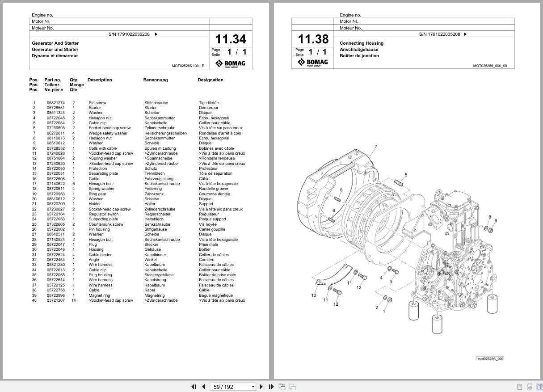
Task: Go to the next page
Action: coord(262,387)
